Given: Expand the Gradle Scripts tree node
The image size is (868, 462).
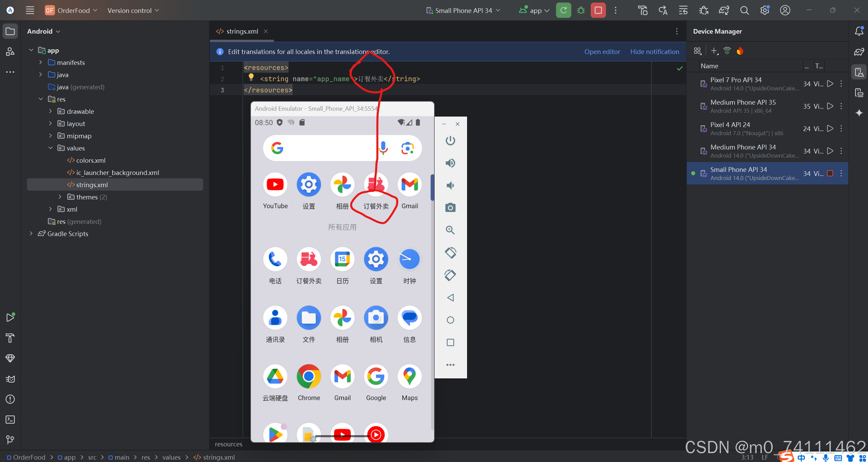Looking at the screenshot, I should coord(31,233).
